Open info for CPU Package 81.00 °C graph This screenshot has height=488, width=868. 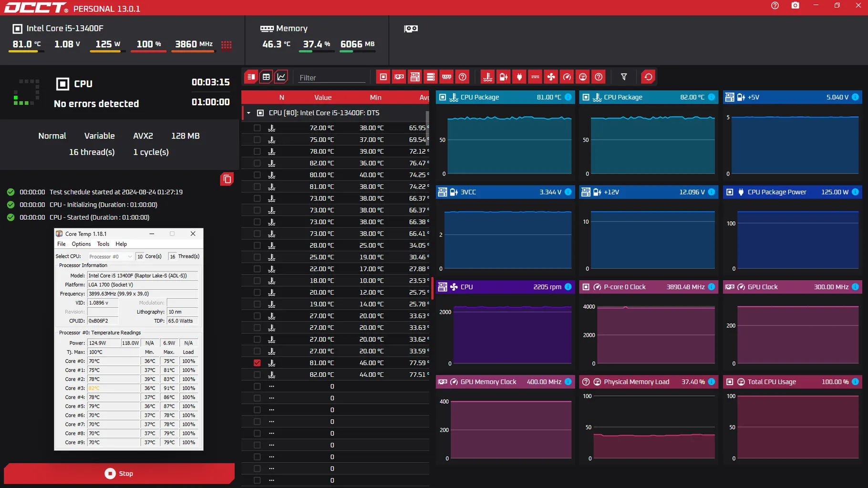[x=568, y=97]
